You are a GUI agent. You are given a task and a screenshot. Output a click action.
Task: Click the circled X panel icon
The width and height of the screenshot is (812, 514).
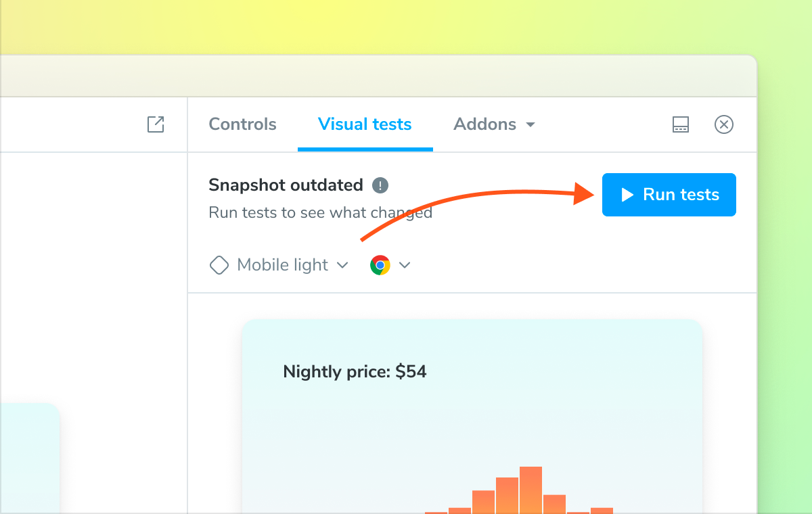(x=724, y=124)
